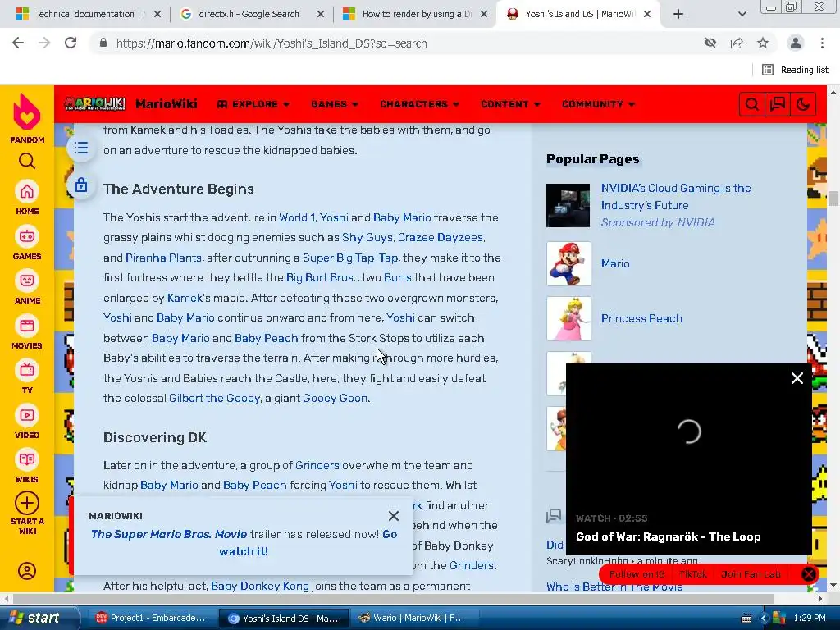Screen dimensions: 840x630
Task: Dismiss red social bar with X
Action: [808, 574]
